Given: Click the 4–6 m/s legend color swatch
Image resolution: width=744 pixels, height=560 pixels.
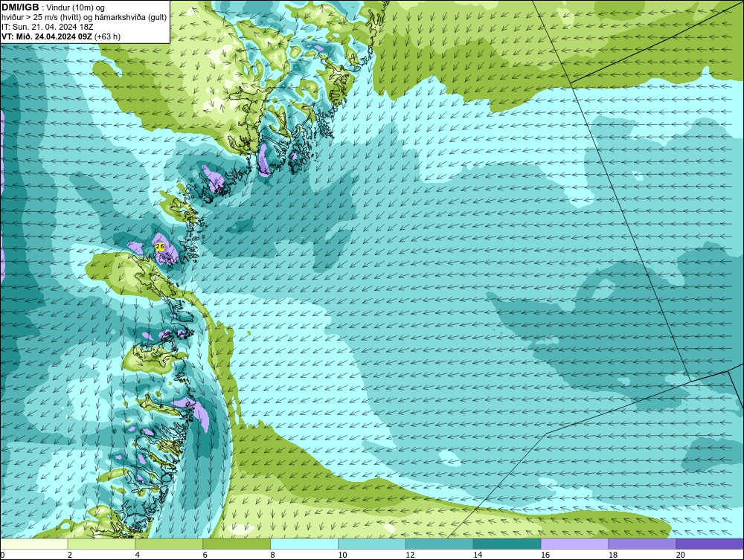Looking at the screenshot, I should click(169, 544).
